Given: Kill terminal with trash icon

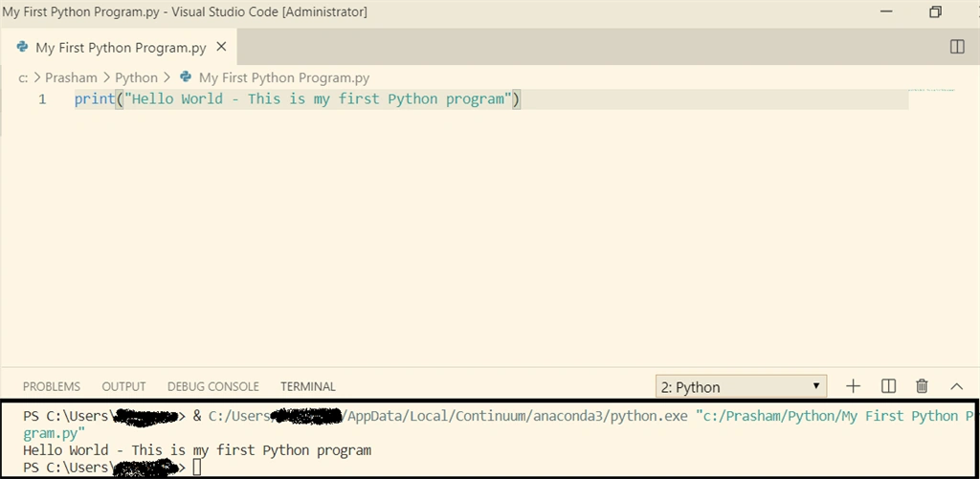Looking at the screenshot, I should [922, 386].
